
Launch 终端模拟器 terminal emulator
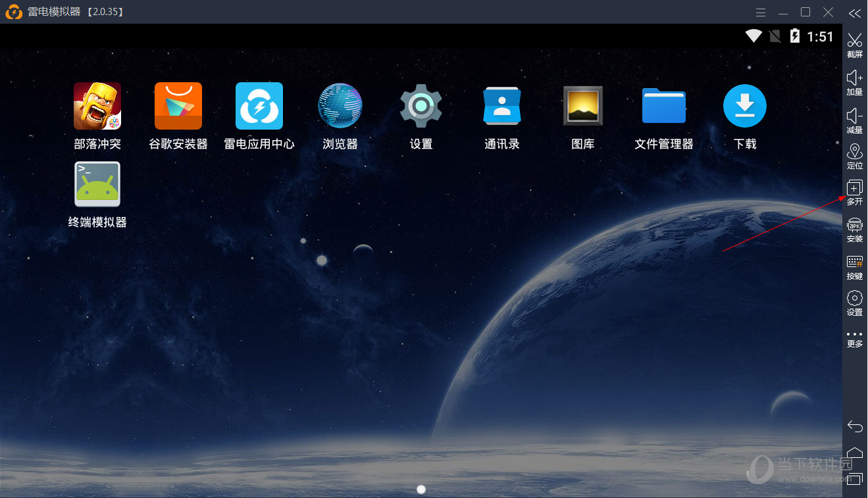pos(97,184)
